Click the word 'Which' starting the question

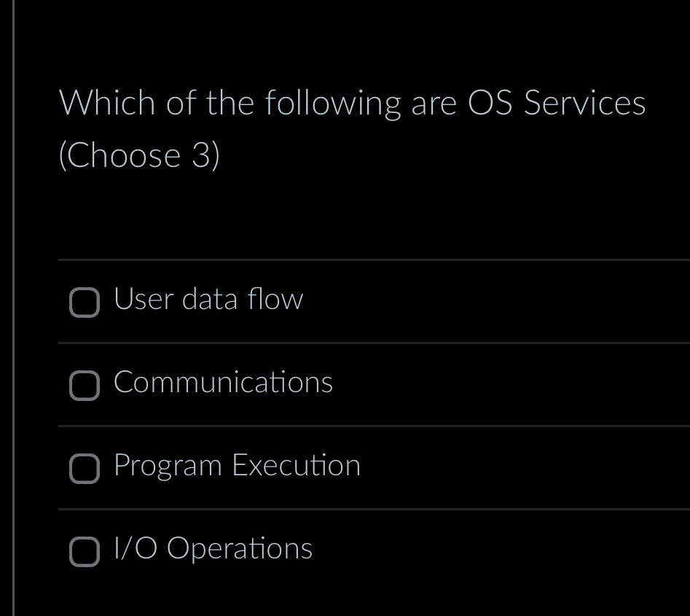[x=106, y=103]
